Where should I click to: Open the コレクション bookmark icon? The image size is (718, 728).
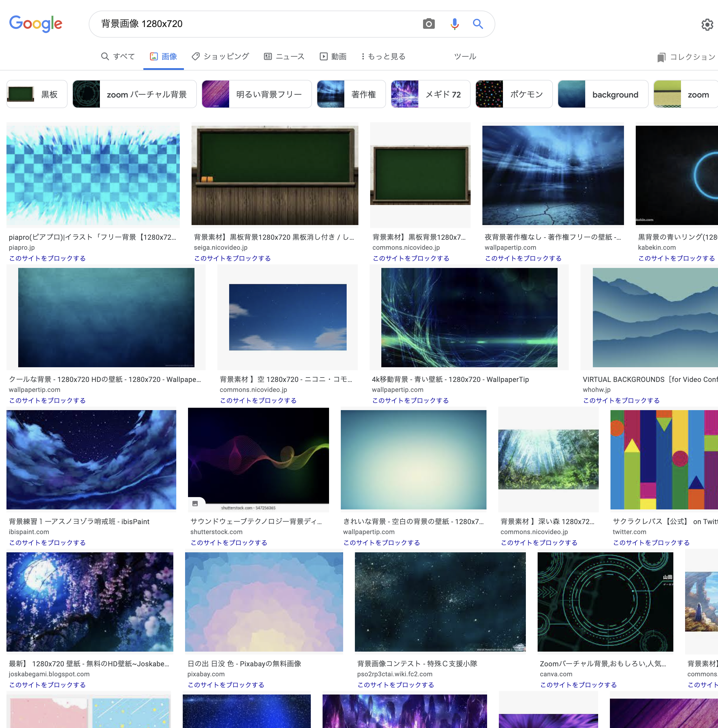[661, 57]
